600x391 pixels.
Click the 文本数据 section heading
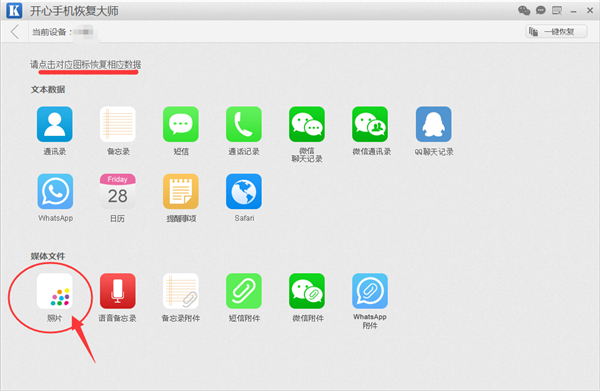(48, 90)
